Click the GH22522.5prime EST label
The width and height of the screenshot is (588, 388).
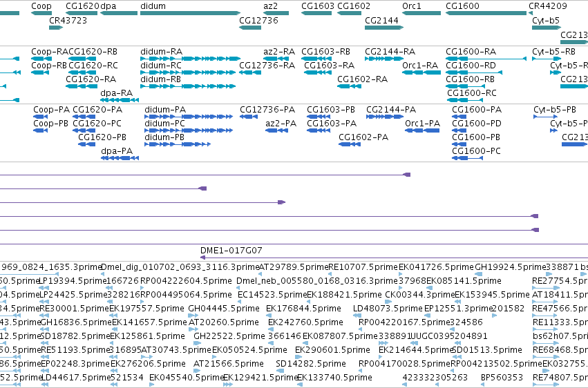[229, 336]
